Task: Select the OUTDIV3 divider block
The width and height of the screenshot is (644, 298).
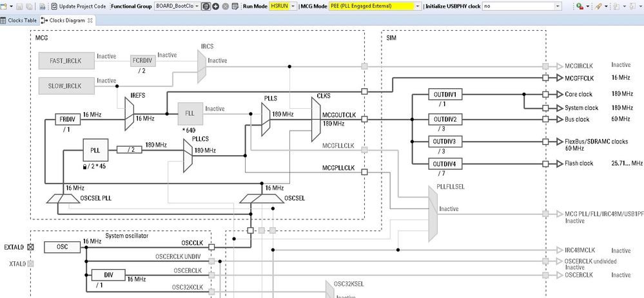Action: pyautogui.click(x=445, y=142)
